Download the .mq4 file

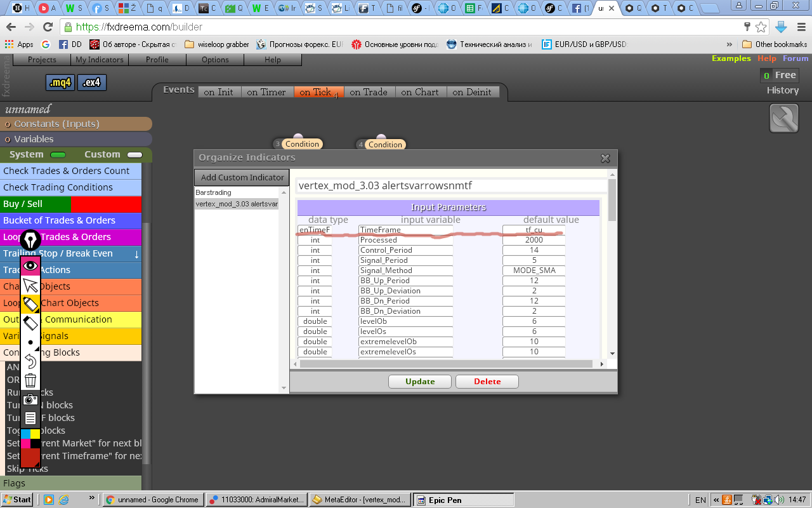[x=60, y=83]
